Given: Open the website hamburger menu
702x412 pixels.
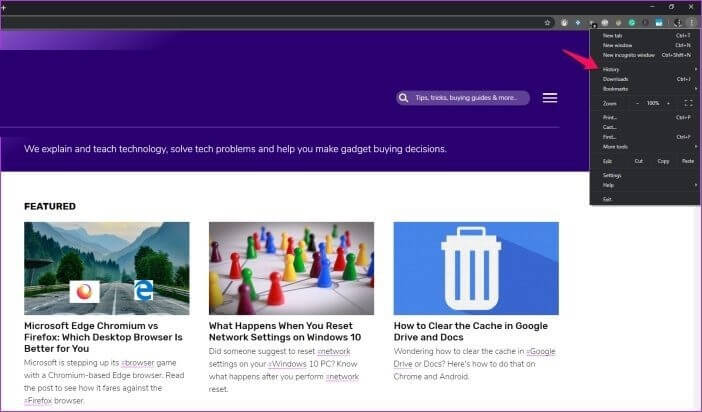Looking at the screenshot, I should click(x=550, y=98).
